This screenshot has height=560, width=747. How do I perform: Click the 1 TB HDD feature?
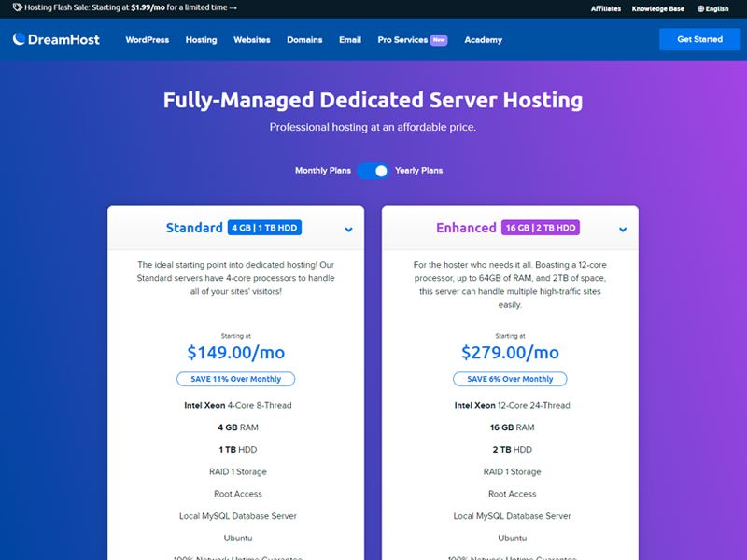click(x=238, y=450)
